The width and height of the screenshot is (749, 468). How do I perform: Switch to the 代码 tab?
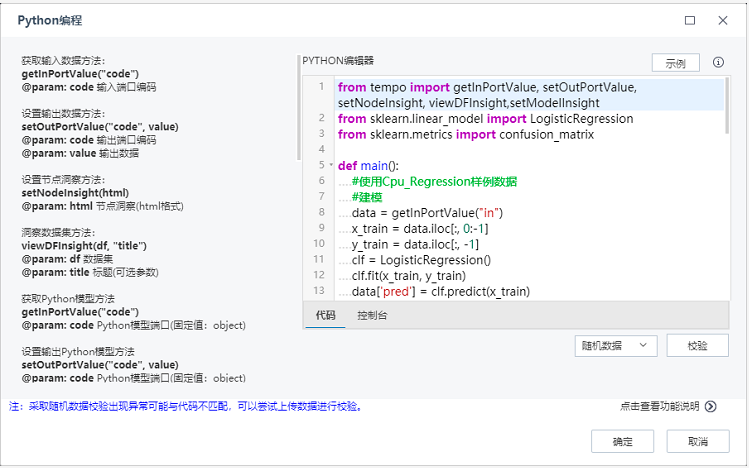click(x=326, y=315)
